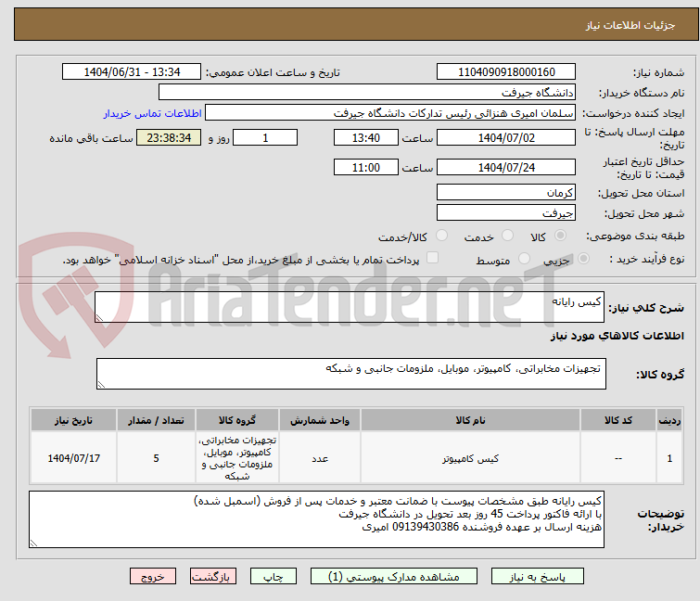This screenshot has width=700, height=601.
Task: Click the استان محل تحویل field کرمان
Action: pyautogui.click(x=506, y=192)
